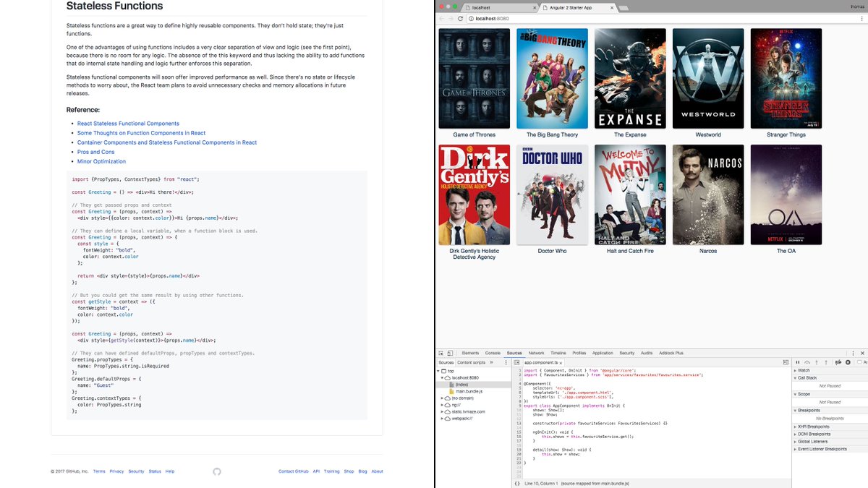The height and width of the screenshot is (488, 868).
Task: Open the Application panel tab
Action: [603, 353]
